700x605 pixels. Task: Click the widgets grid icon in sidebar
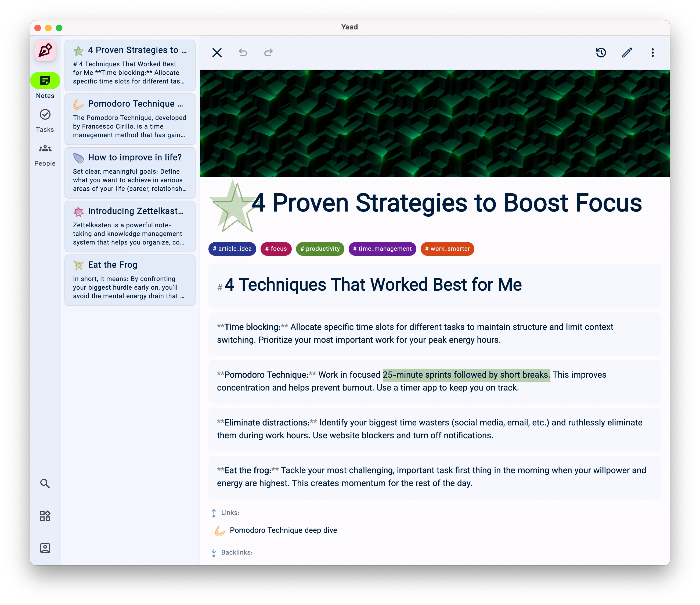[x=45, y=516]
